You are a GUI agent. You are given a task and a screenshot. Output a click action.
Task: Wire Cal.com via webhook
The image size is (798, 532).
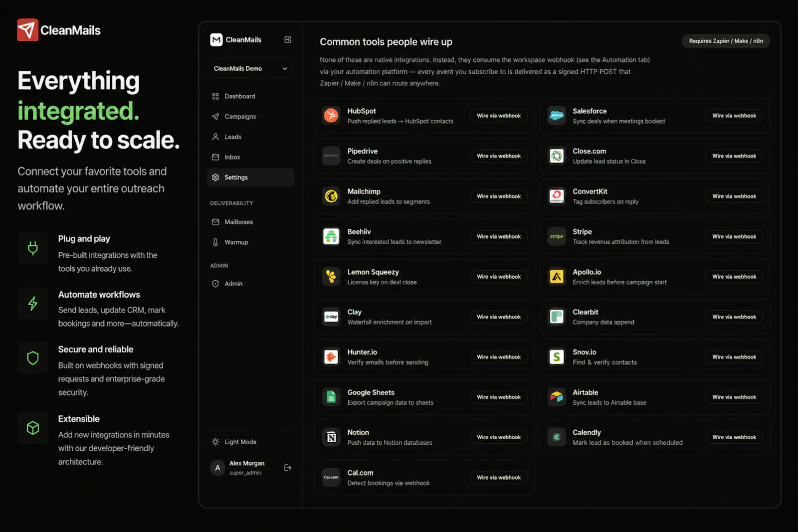point(499,478)
